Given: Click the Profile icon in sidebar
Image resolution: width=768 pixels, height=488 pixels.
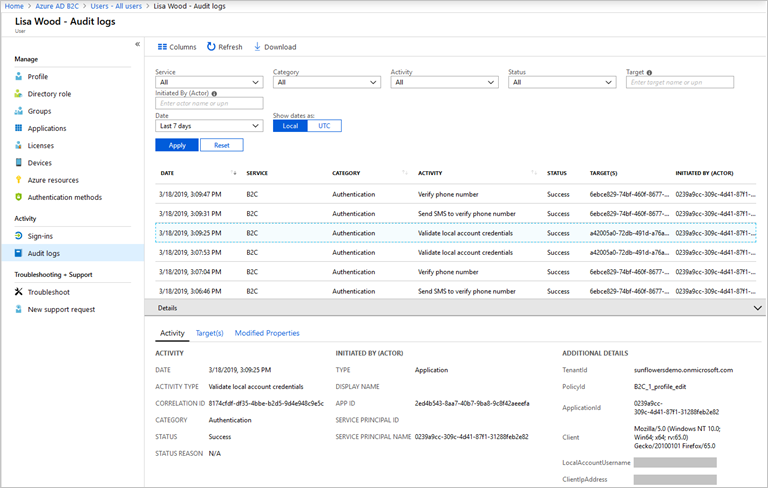Looking at the screenshot, I should [19, 76].
